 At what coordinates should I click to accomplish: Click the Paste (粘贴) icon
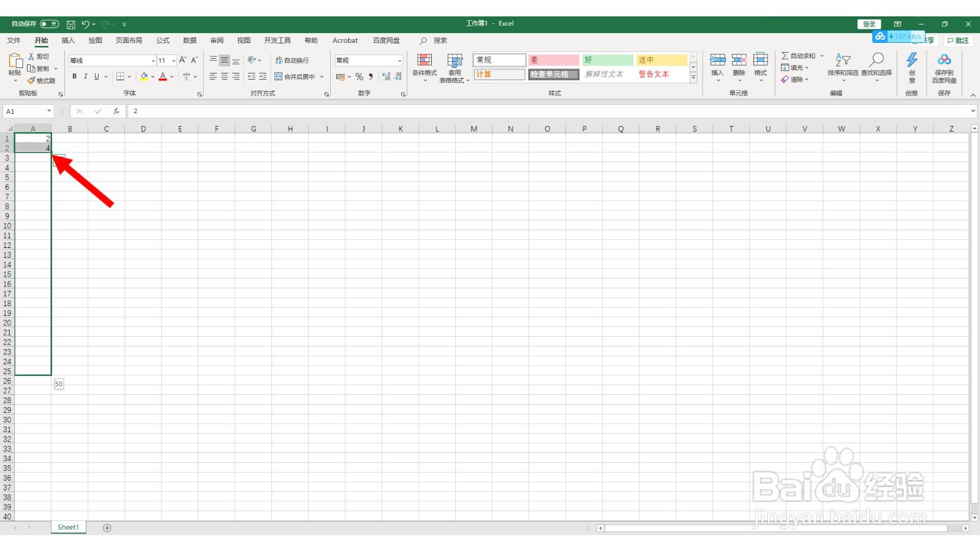[x=15, y=61]
